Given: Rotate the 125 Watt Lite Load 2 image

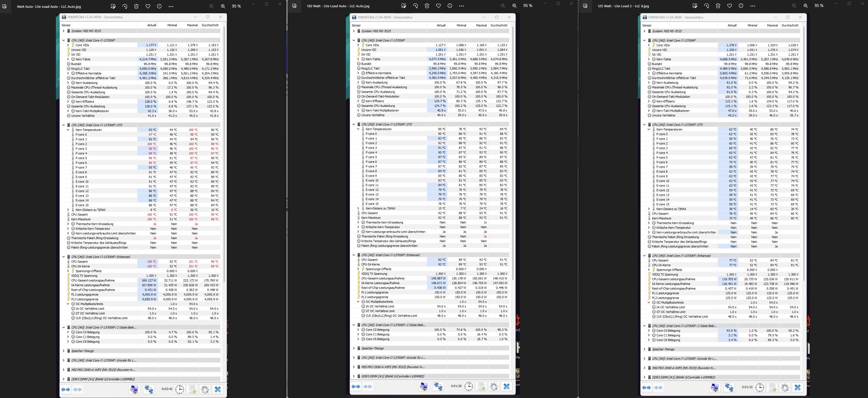Looking at the screenshot, I should pos(707,6).
